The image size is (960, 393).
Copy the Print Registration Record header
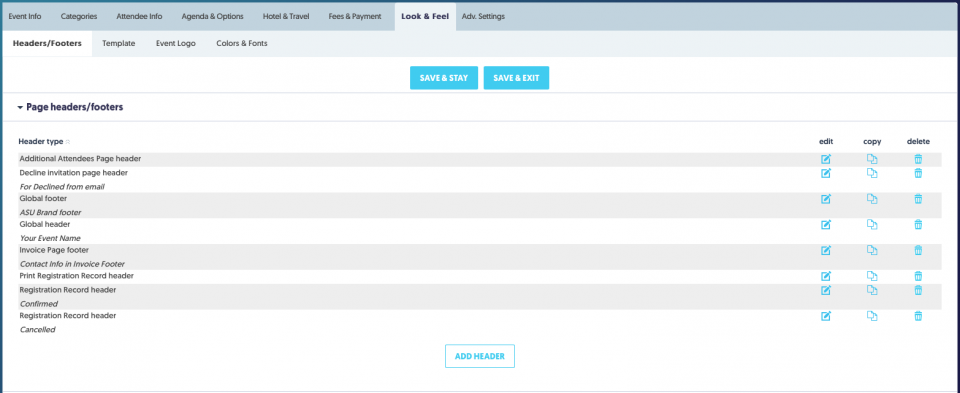(872, 276)
